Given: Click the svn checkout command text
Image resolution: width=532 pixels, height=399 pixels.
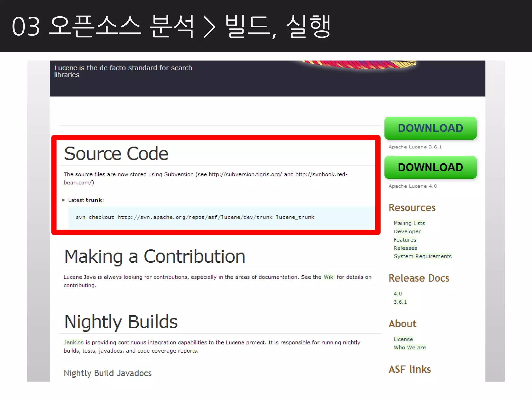Looking at the screenshot, I should click(195, 217).
